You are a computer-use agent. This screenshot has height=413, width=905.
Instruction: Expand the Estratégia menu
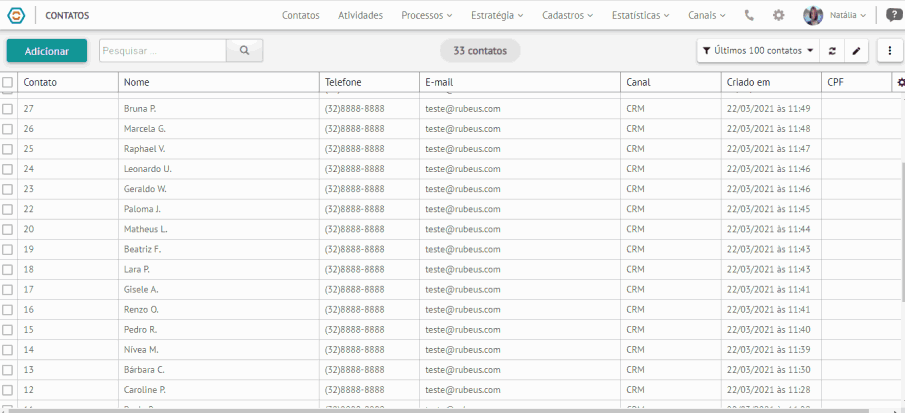point(497,16)
